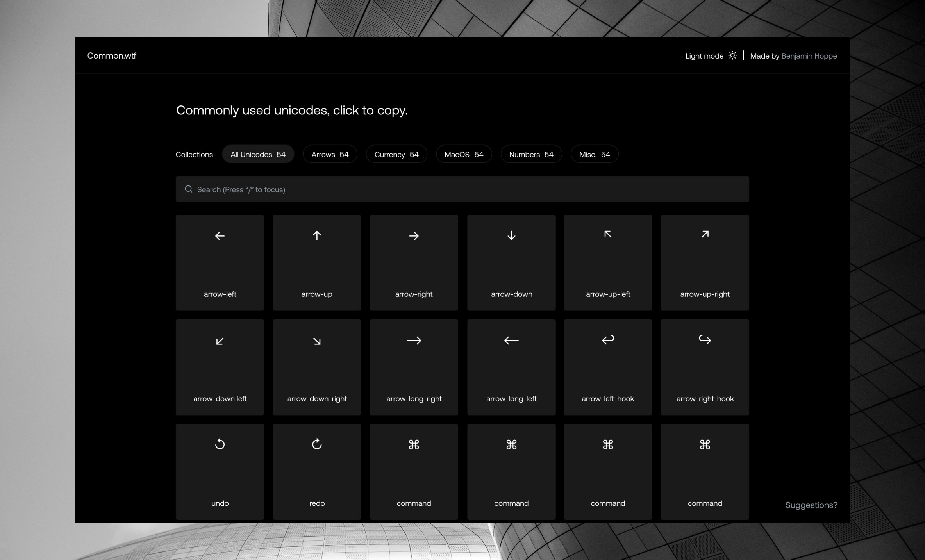The image size is (925, 560).
Task: Toggle Light mode label
Action: tap(704, 56)
